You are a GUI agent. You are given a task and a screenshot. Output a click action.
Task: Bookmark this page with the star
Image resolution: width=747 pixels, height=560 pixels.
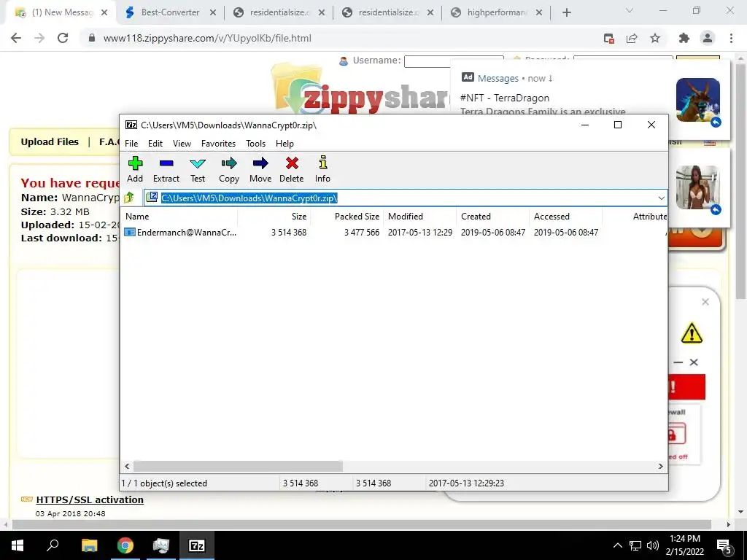(655, 39)
